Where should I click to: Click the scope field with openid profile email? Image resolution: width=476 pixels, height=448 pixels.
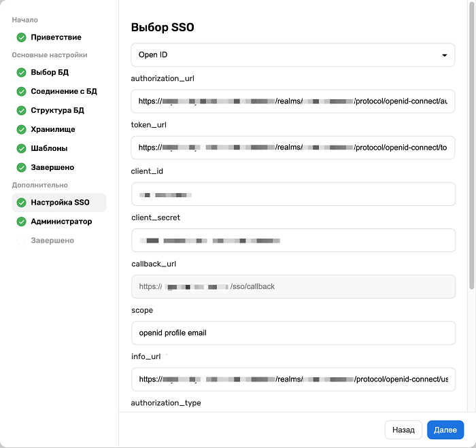(292, 333)
